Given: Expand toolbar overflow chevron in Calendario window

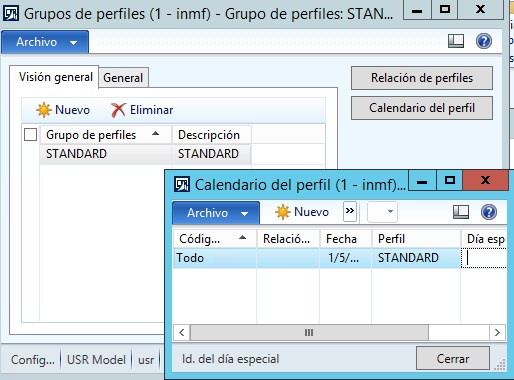Looking at the screenshot, I should point(350,211).
